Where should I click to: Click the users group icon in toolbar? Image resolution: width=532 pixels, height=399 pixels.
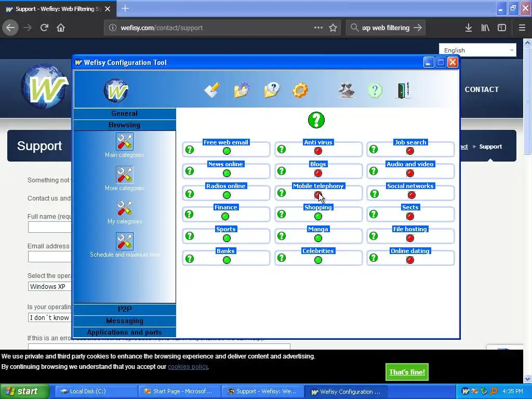click(347, 90)
